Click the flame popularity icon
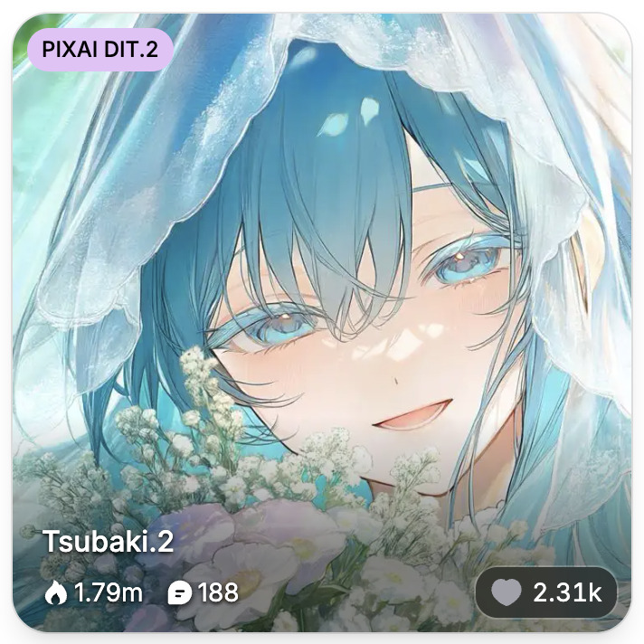This screenshot has height=644, width=644. [55, 592]
